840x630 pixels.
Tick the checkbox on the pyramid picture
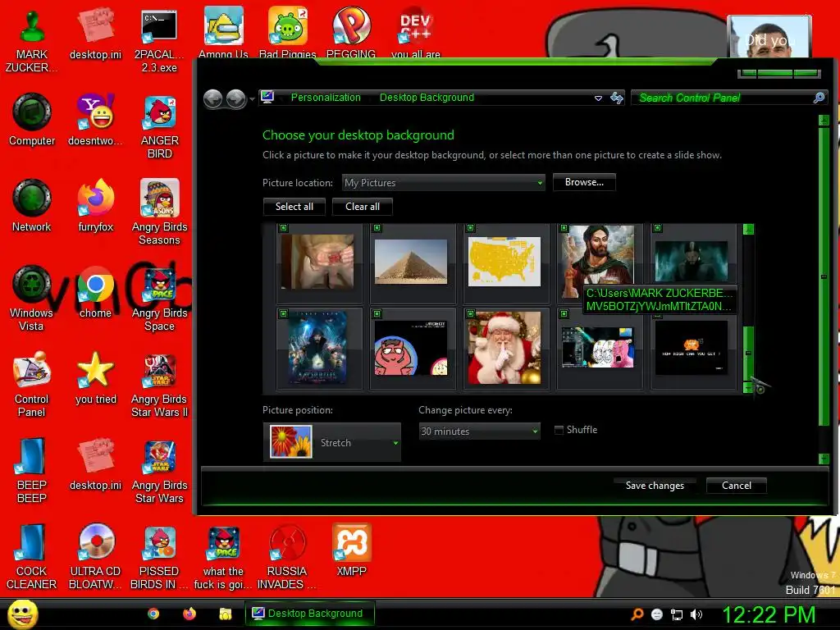[377, 228]
